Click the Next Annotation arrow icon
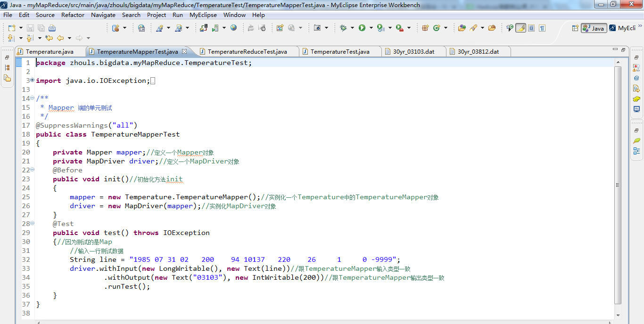The image size is (644, 324). pyautogui.click(x=11, y=38)
